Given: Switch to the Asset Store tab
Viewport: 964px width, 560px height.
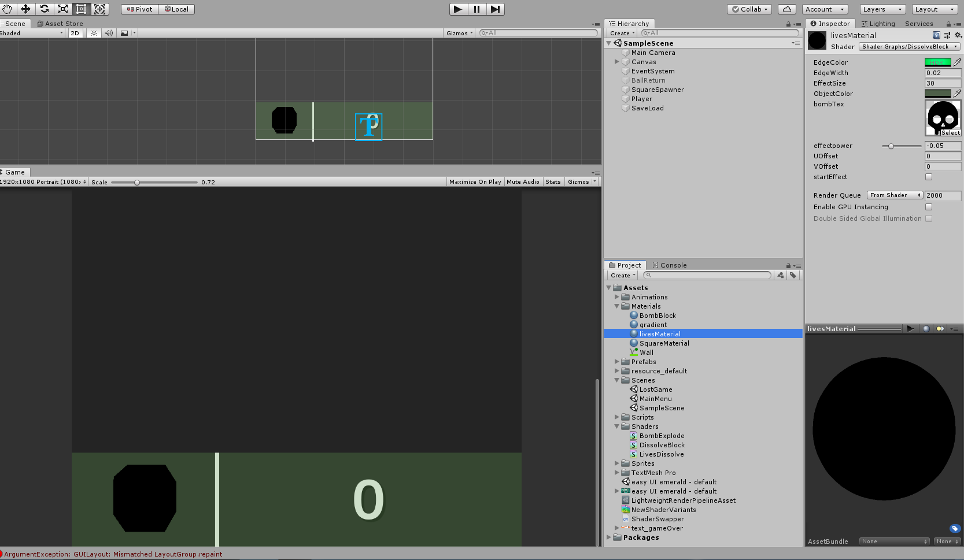Looking at the screenshot, I should tap(60, 24).
